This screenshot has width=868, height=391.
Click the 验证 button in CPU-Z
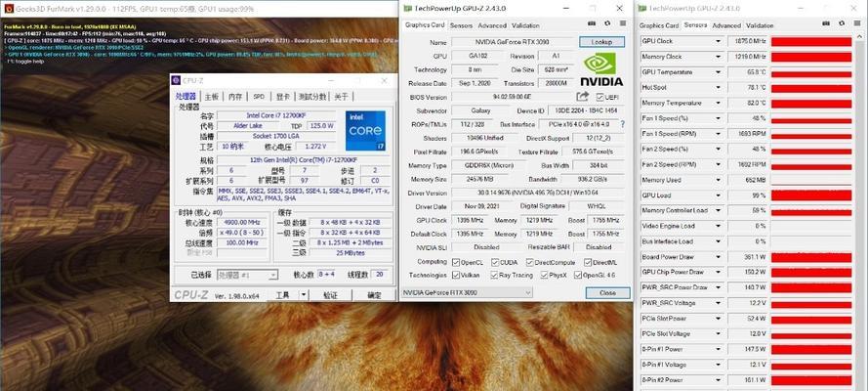coord(330,295)
